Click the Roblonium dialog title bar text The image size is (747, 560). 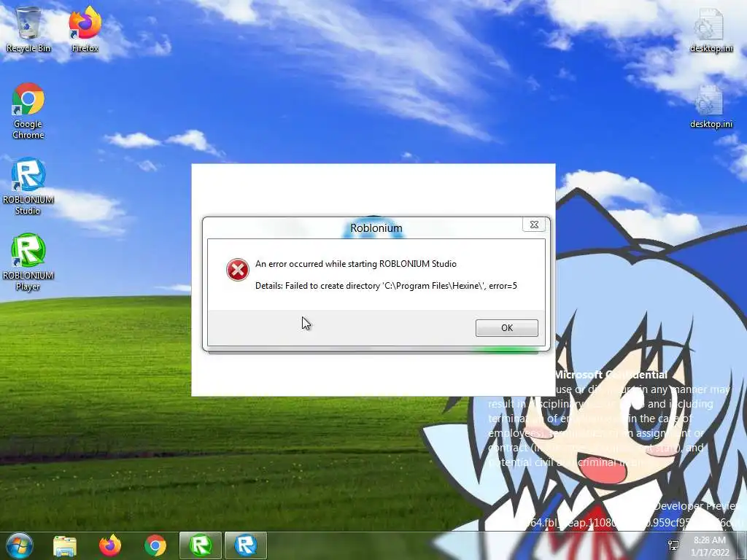coord(376,228)
